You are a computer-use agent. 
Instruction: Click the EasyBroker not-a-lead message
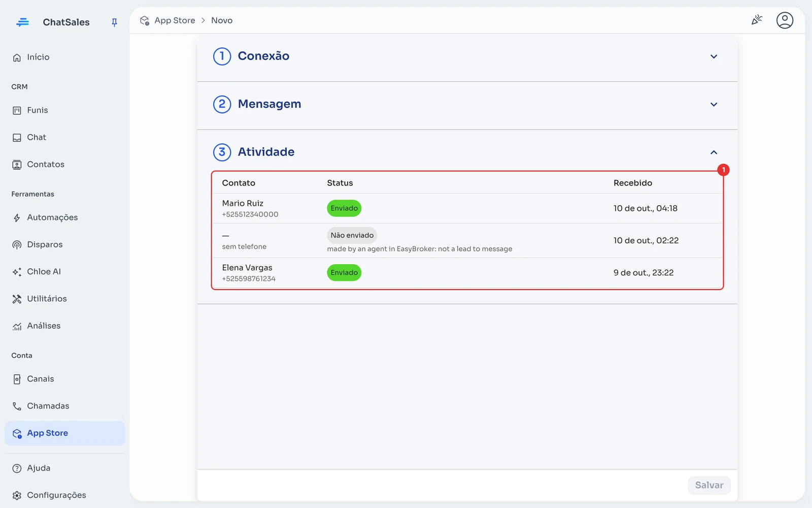click(x=419, y=249)
